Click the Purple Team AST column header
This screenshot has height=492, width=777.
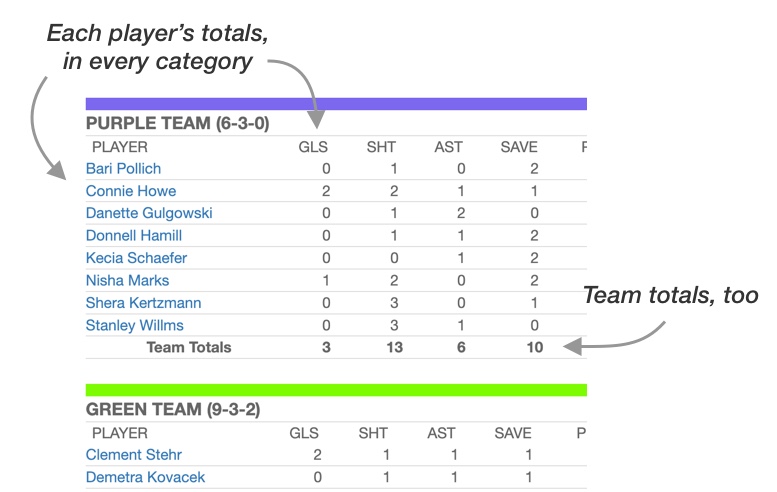(448, 147)
